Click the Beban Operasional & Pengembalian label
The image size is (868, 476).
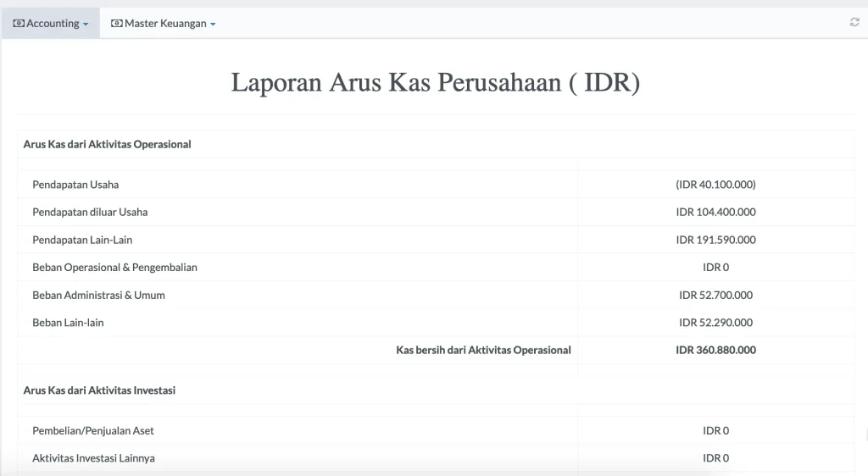click(x=114, y=268)
